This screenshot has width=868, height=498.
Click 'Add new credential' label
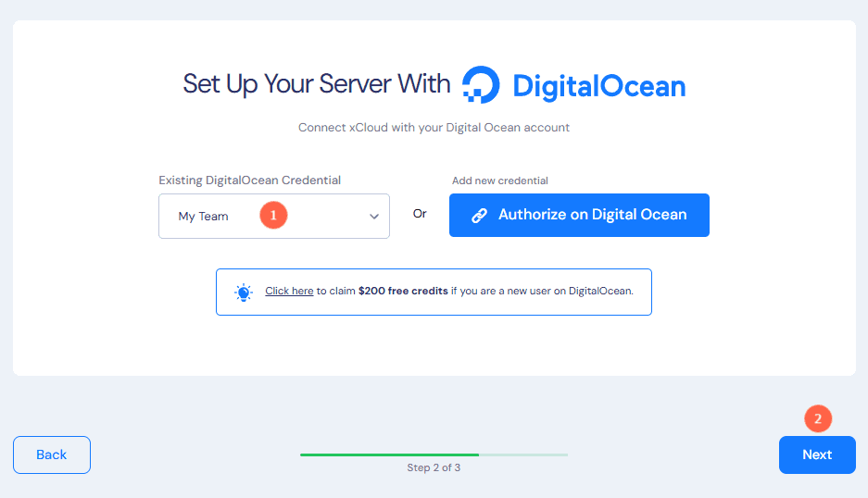click(x=500, y=181)
